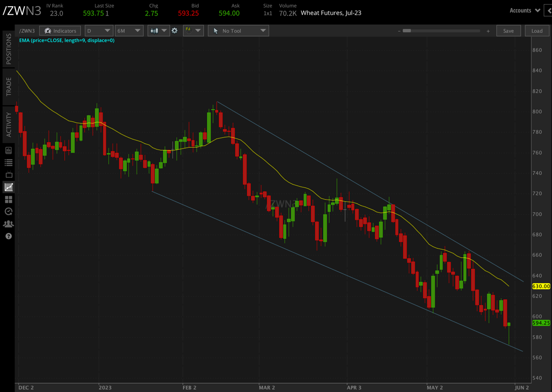Click the Indicators button
Screen dimensions: 552x392
pyautogui.click(x=60, y=30)
